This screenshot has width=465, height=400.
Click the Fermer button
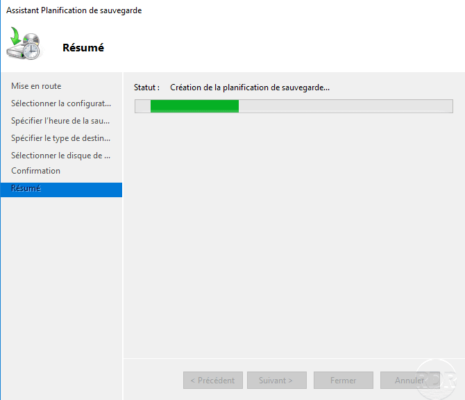tap(343, 380)
